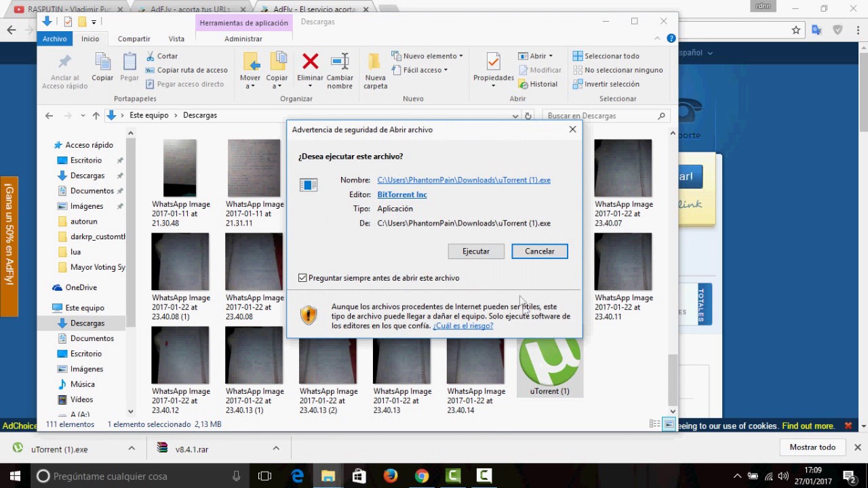Viewport: 868px width, 488px height.
Task: Click the ¿Cuál es el riesgo? link
Action: click(463, 325)
